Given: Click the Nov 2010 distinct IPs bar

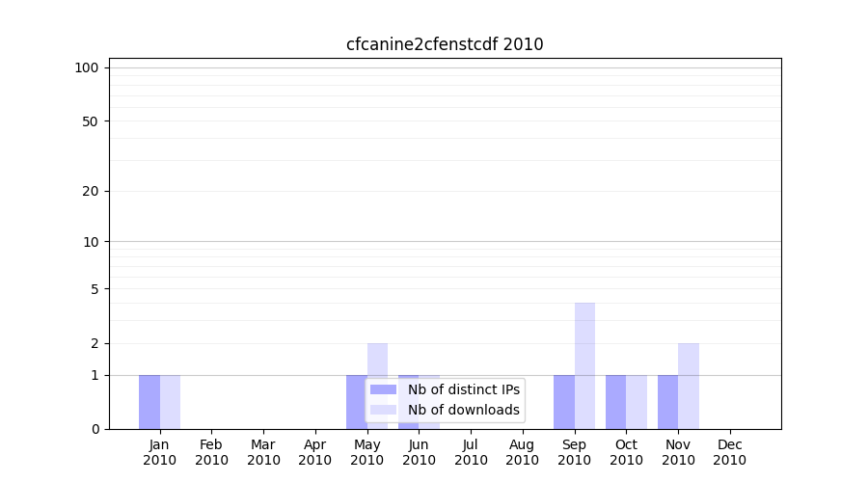Looking at the screenshot, I should pos(667,402).
